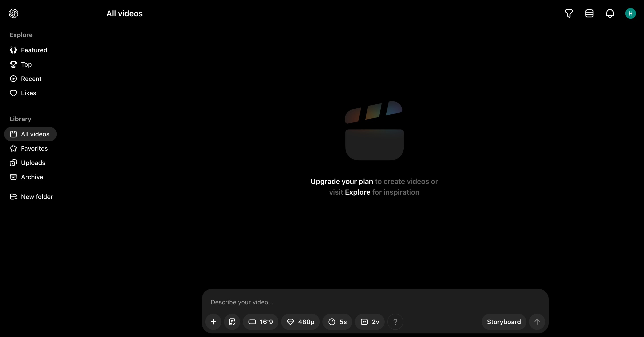This screenshot has width=644, height=337.
Task: Switch layout with the list view icon
Action: 589,13
